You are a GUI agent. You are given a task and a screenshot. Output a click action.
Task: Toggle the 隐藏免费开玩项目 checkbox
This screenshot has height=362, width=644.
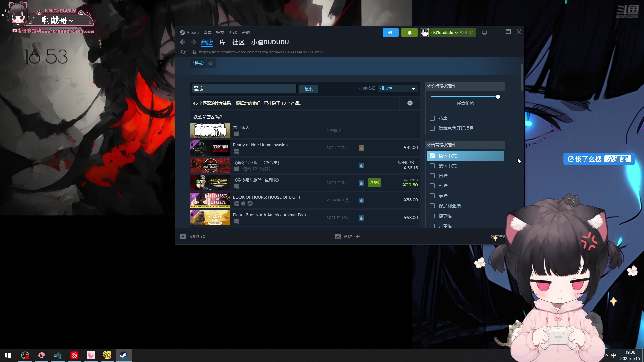point(432,128)
